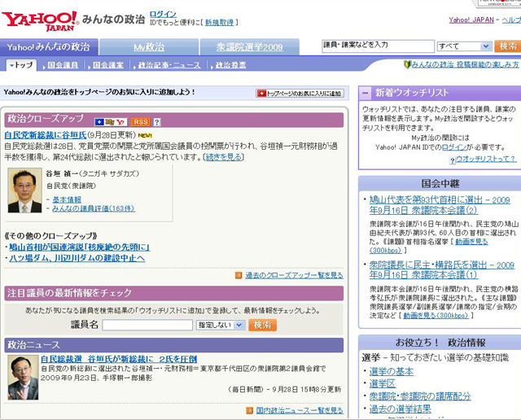Open the すべて search category dropdown
This screenshot has width=521, height=420.
(465, 46)
